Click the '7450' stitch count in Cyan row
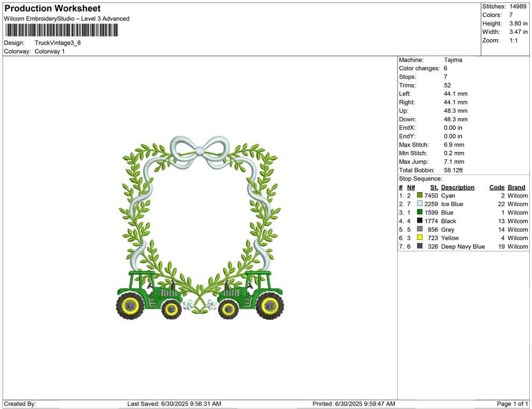532x409 pixels. tap(431, 195)
